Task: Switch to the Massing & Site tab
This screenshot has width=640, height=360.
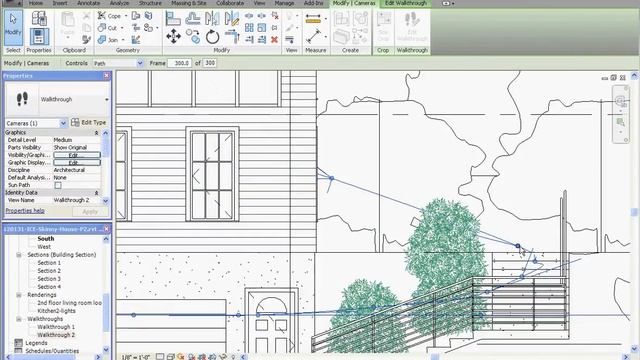Action: coord(189,3)
